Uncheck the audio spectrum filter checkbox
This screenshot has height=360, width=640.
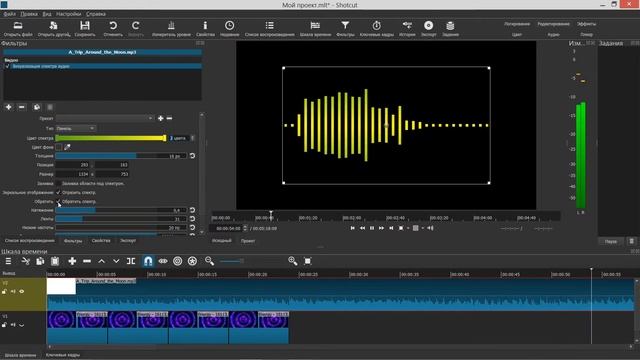click(x=7, y=66)
